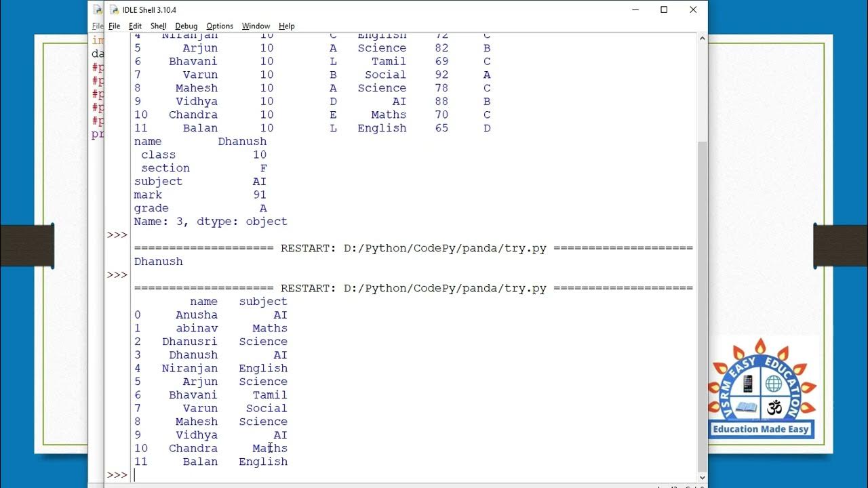
Task: Open the Window menu
Action: 256,26
